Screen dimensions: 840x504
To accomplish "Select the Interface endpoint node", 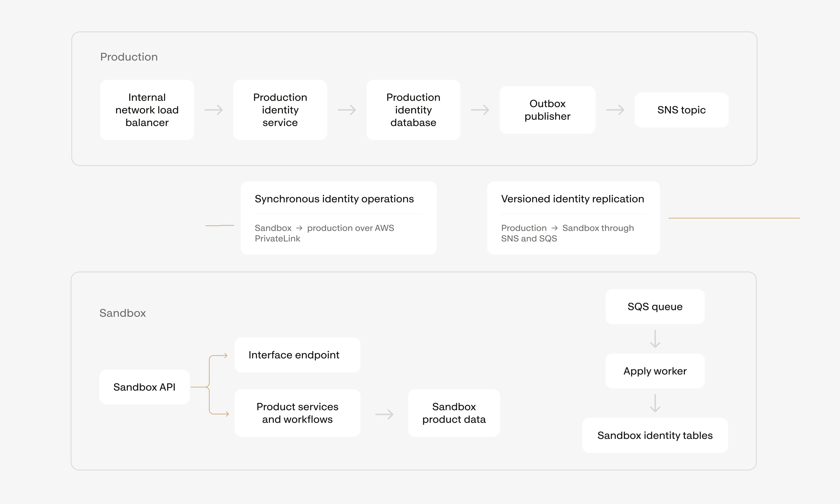I will 297,355.
